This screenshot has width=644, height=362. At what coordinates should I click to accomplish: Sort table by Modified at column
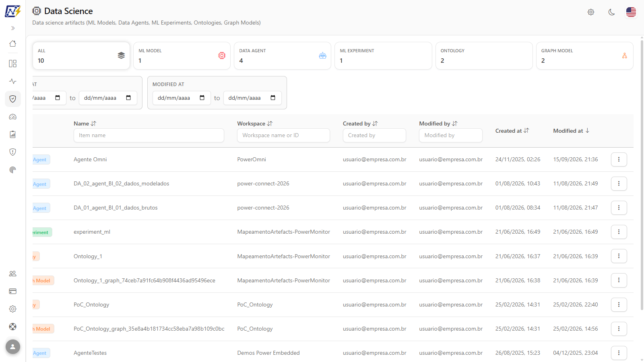click(x=571, y=131)
